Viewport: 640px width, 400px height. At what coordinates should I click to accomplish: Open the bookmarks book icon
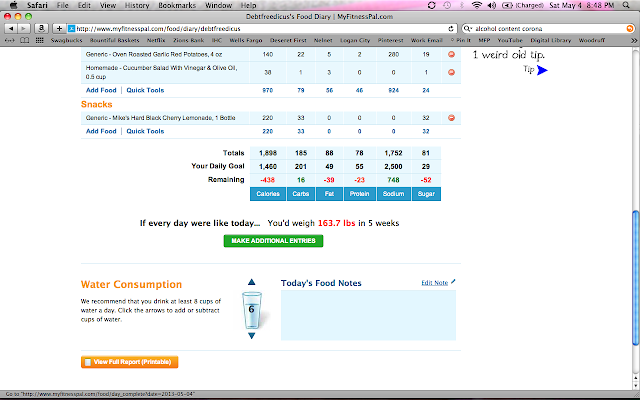pyautogui.click(x=25, y=40)
